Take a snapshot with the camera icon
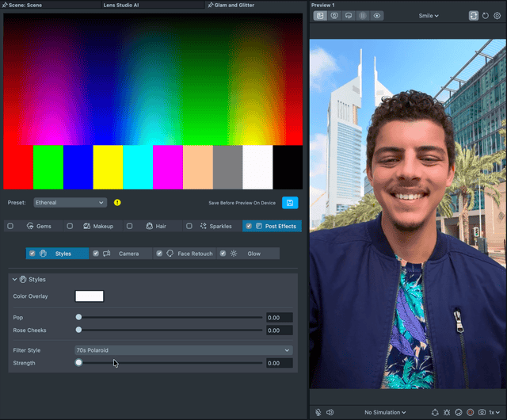 click(x=482, y=412)
